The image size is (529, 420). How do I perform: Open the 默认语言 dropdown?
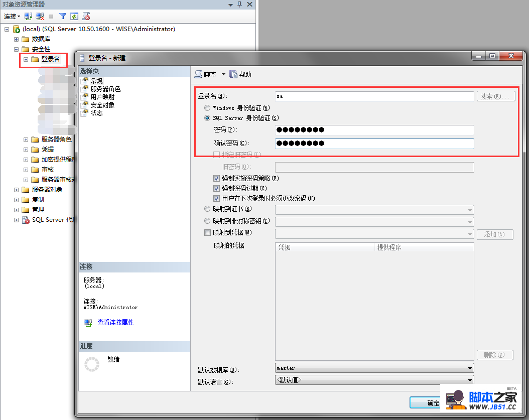point(470,380)
